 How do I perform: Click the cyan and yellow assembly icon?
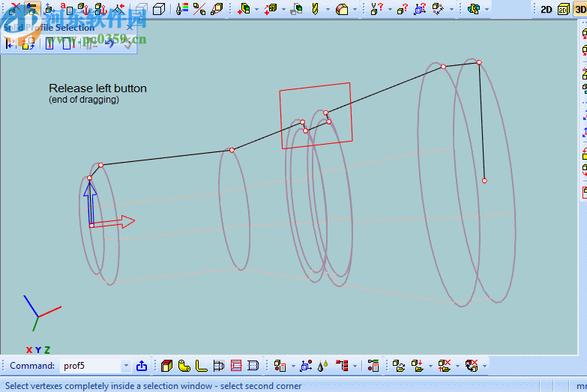click(x=474, y=8)
